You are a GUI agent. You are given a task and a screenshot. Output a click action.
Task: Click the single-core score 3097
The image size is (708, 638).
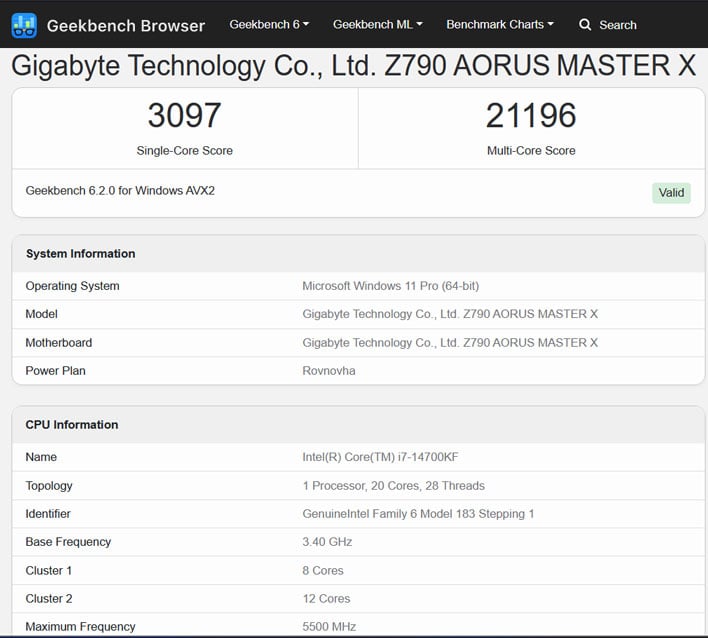[x=184, y=115]
